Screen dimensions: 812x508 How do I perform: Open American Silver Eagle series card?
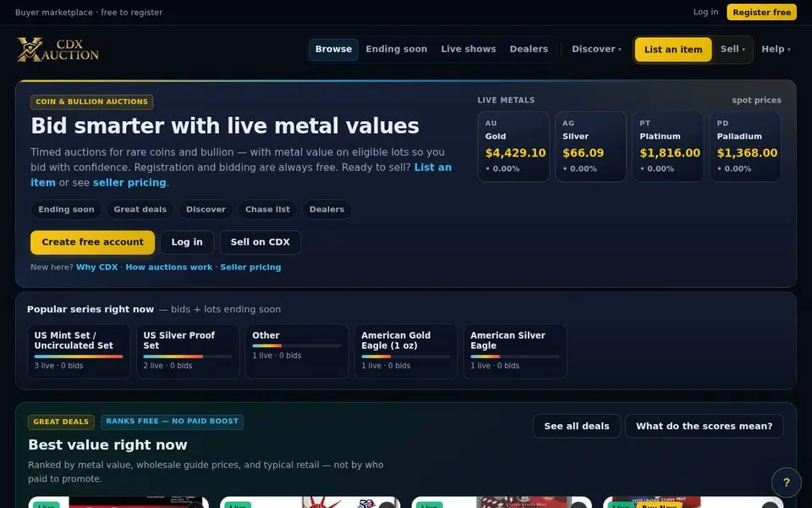[x=515, y=351]
